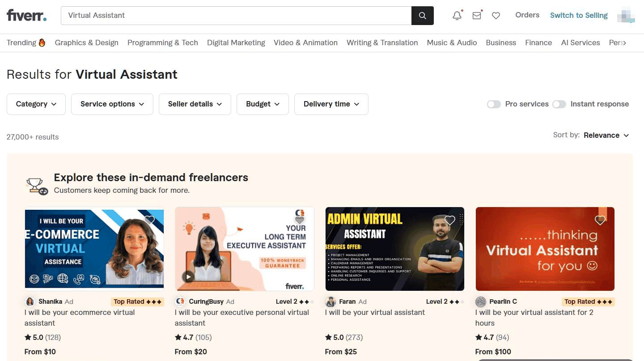This screenshot has width=644, height=361.
Task: Click the Shanika seller name
Action: click(51, 302)
